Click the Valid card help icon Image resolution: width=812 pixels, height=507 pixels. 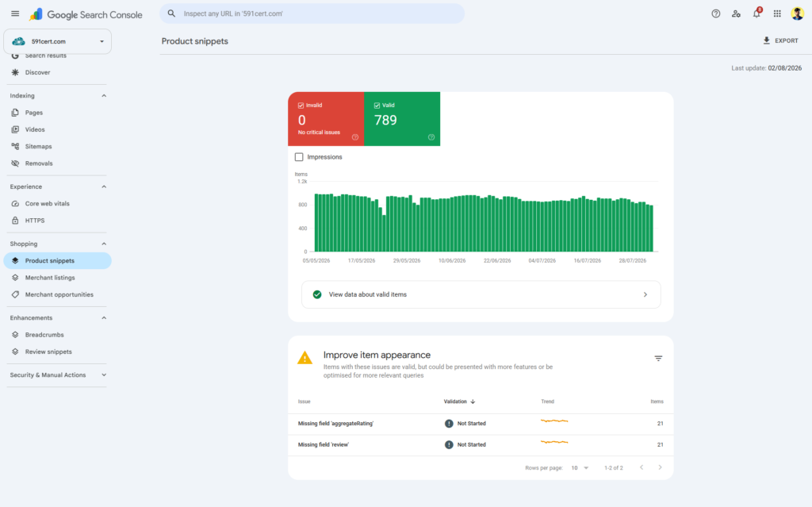[x=431, y=137]
